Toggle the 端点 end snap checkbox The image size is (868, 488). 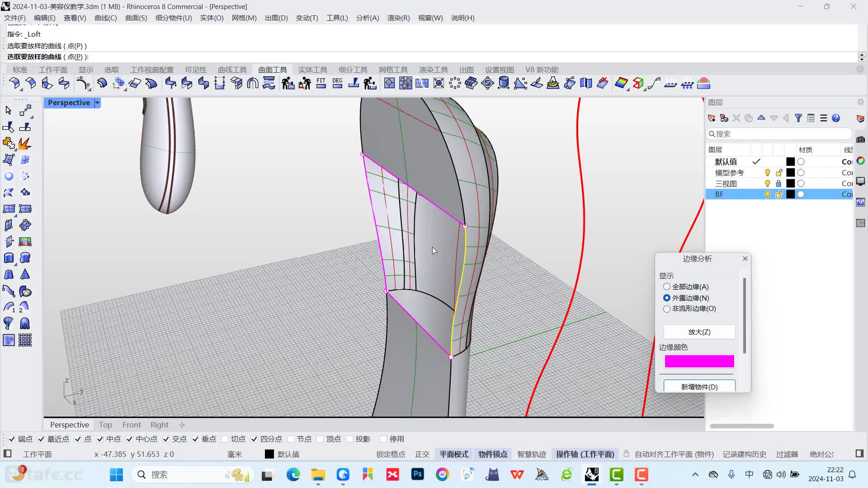click(x=12, y=439)
